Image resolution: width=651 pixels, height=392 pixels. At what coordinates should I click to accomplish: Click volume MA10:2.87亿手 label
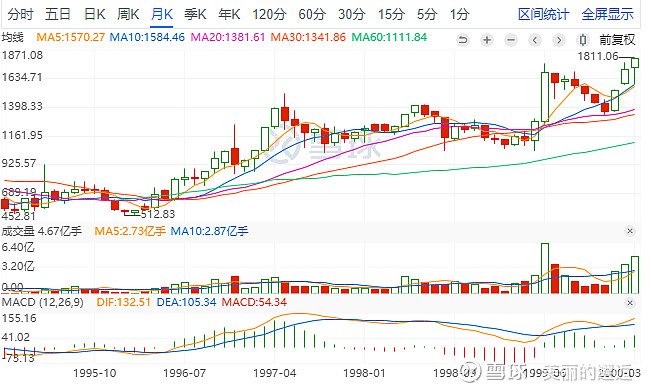(209, 231)
